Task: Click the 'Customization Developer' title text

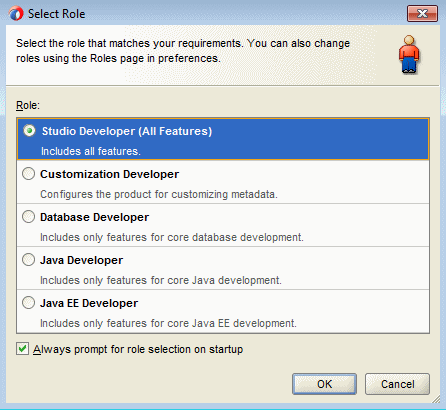Action: pyautogui.click(x=109, y=174)
